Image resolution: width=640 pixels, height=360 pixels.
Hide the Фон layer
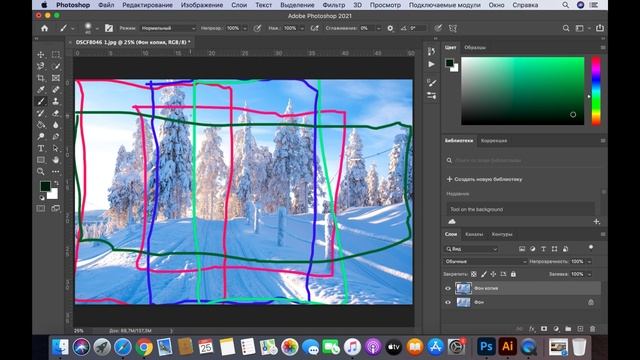pyautogui.click(x=448, y=302)
